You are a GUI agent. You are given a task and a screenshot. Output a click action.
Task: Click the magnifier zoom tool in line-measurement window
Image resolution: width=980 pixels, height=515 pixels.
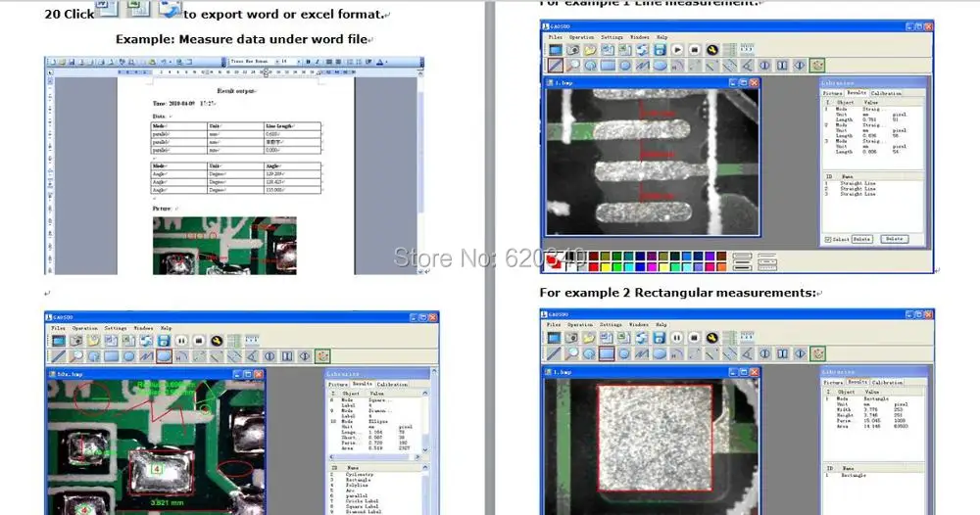[573, 65]
